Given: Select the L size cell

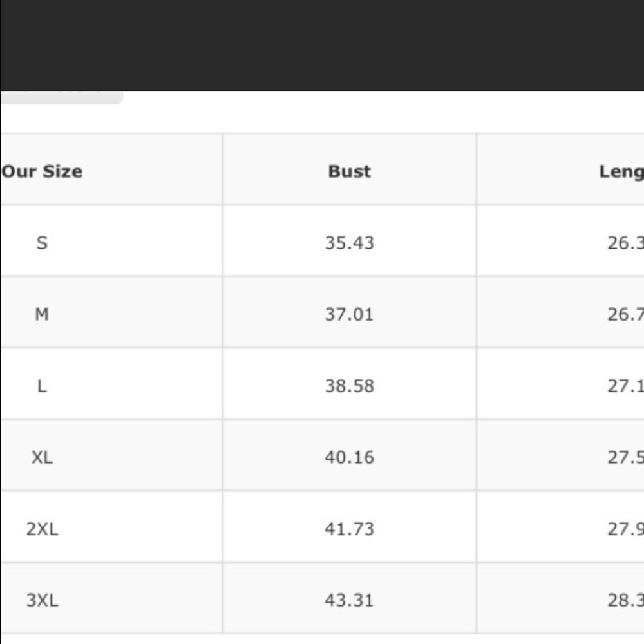Looking at the screenshot, I should pos(42,386).
